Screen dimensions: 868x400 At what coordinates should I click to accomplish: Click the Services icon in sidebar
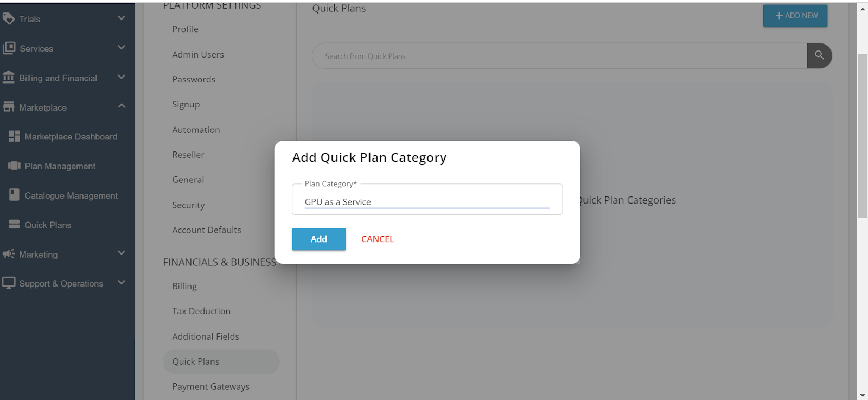8,48
